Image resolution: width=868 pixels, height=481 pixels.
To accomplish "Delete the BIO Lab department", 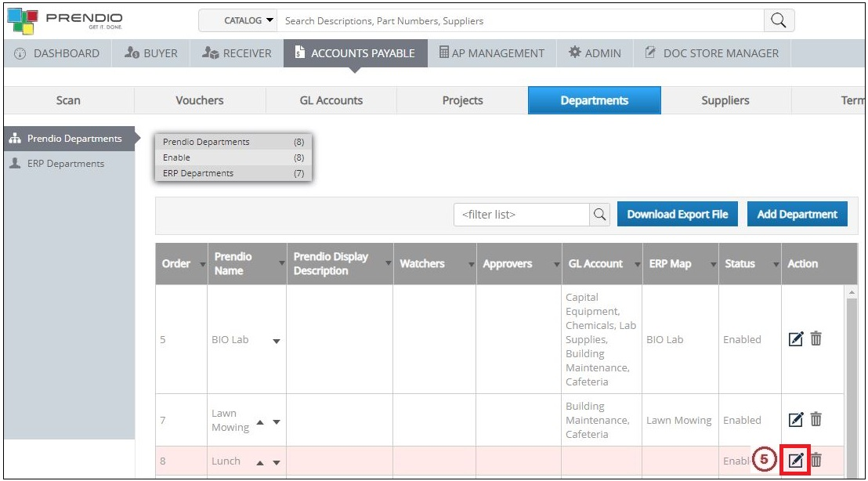I will click(816, 339).
